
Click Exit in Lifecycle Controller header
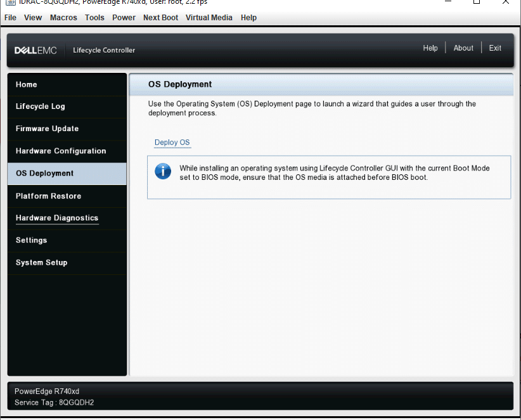[x=495, y=48]
